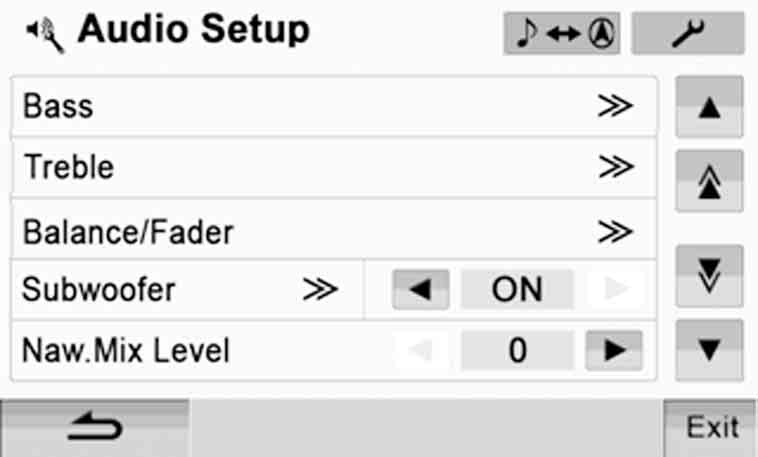
Task: Click the Nav. Mix Level value 0
Action: [517, 351]
